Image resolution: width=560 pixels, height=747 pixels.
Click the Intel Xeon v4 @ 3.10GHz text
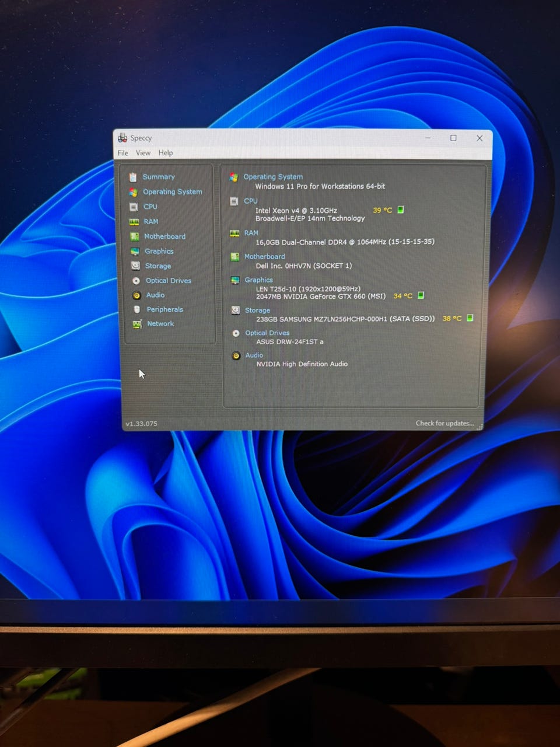296,211
